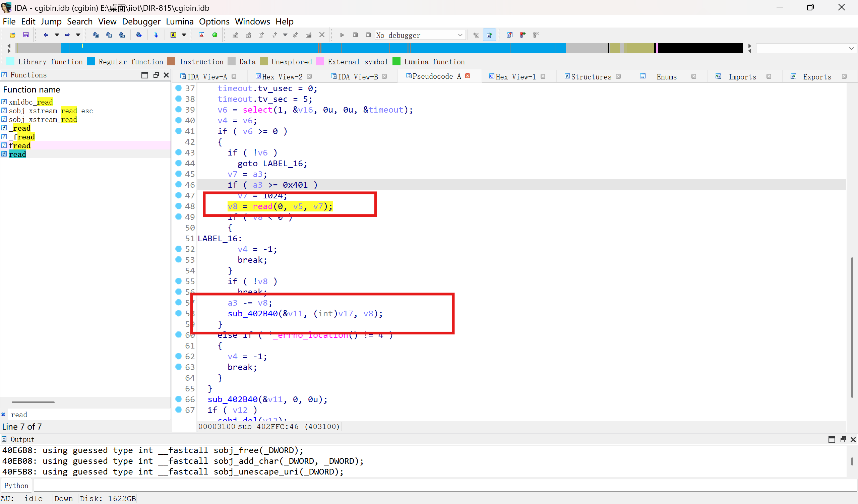Click the yellow A text style icon

[173, 35]
